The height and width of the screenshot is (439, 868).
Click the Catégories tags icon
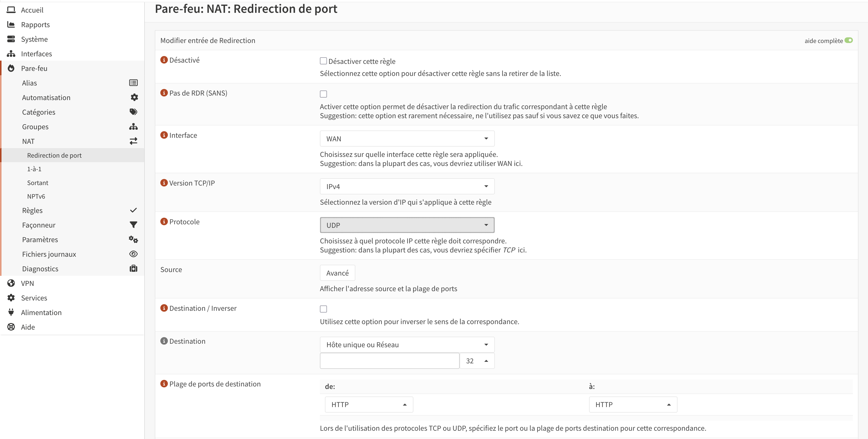click(133, 112)
